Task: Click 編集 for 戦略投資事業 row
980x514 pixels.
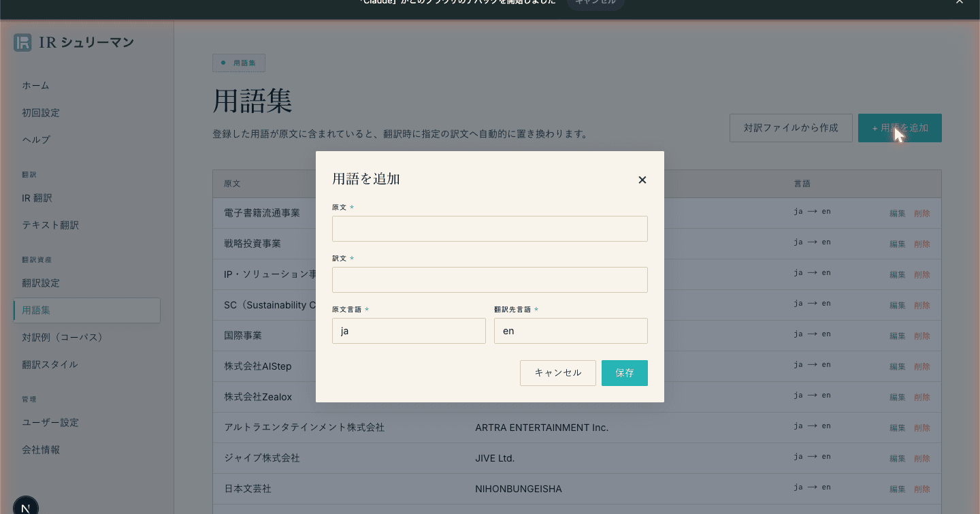Action: click(x=898, y=244)
